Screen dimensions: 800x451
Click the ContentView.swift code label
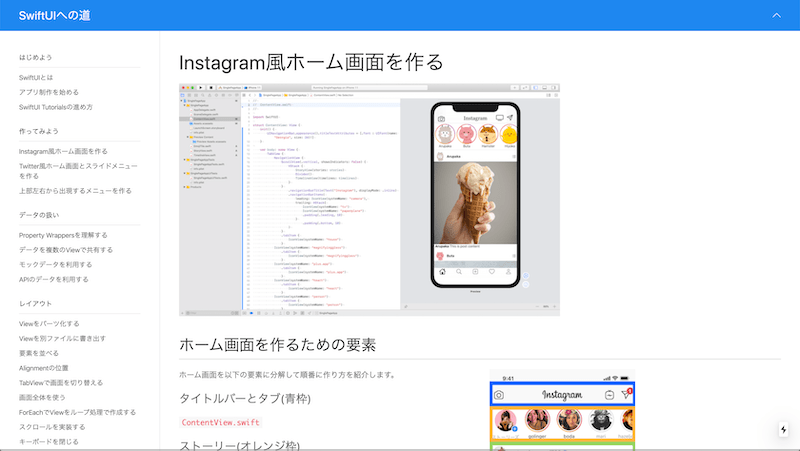pos(220,422)
